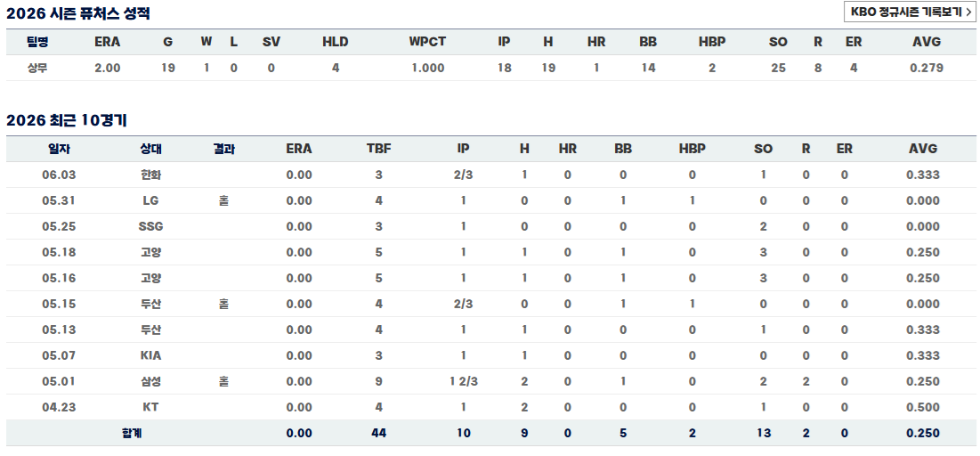Click the 05.31 LG opponent cell
This screenshot has height=456, width=980.
pos(150,200)
